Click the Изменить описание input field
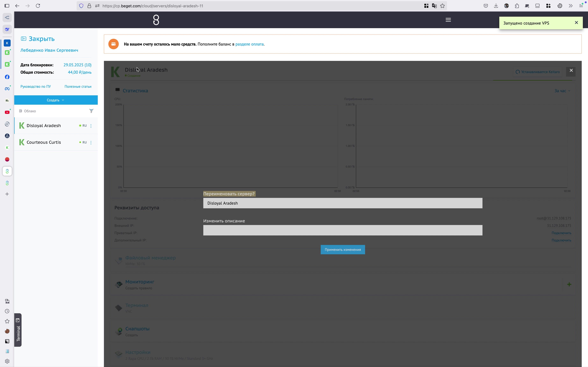 342,230
